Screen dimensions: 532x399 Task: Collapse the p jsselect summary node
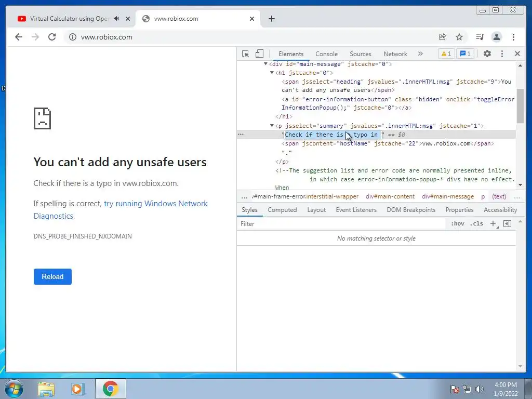point(272,126)
